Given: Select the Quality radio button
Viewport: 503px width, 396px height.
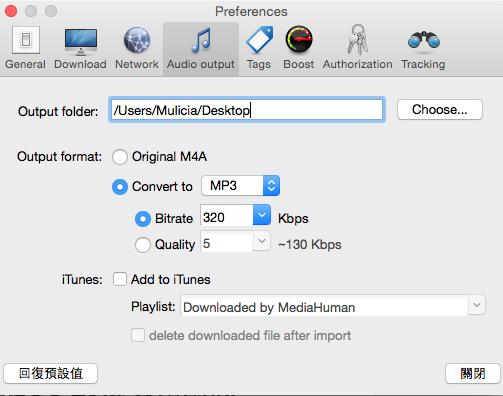Looking at the screenshot, I should (x=143, y=245).
